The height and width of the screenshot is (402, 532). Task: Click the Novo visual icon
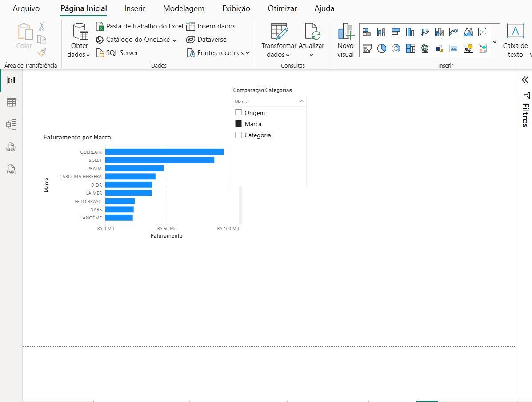[x=346, y=31]
